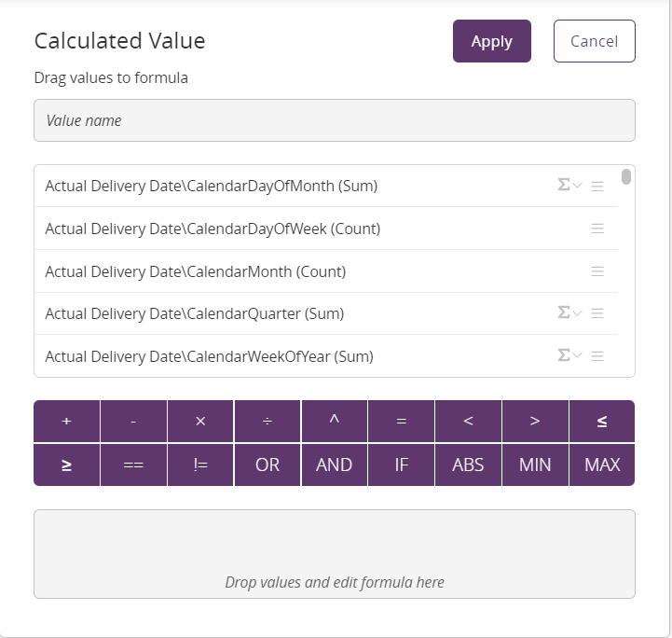
Task: Open aggregation dropdown for CalendarDayOfMonth (Sum)
Action: pyautogui.click(x=569, y=186)
